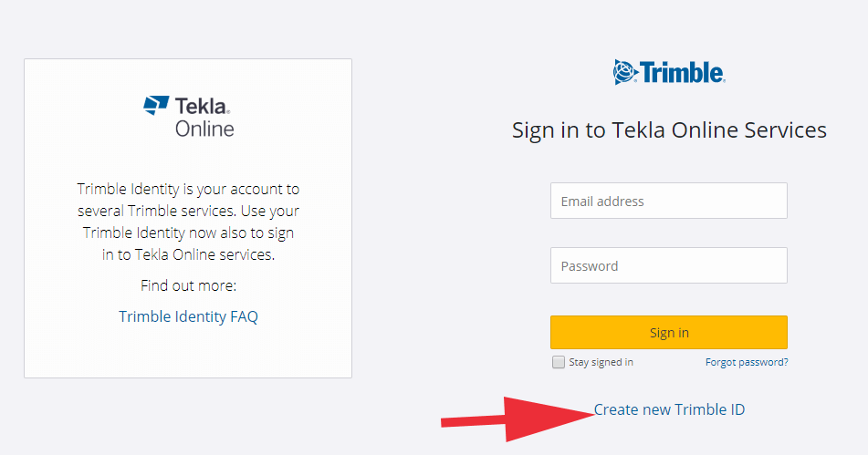Click the Tekla brand name text
The height and width of the screenshot is (455, 868).
pyautogui.click(x=202, y=106)
